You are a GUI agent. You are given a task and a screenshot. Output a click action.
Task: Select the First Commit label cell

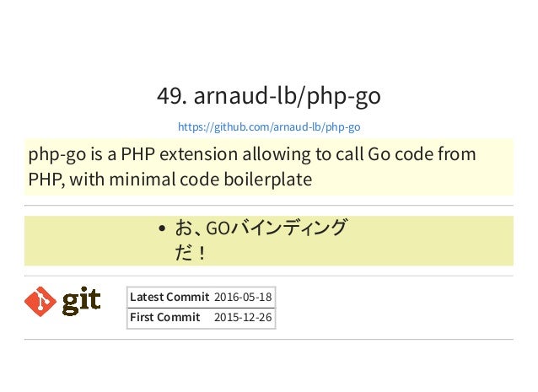pyautogui.click(x=165, y=318)
